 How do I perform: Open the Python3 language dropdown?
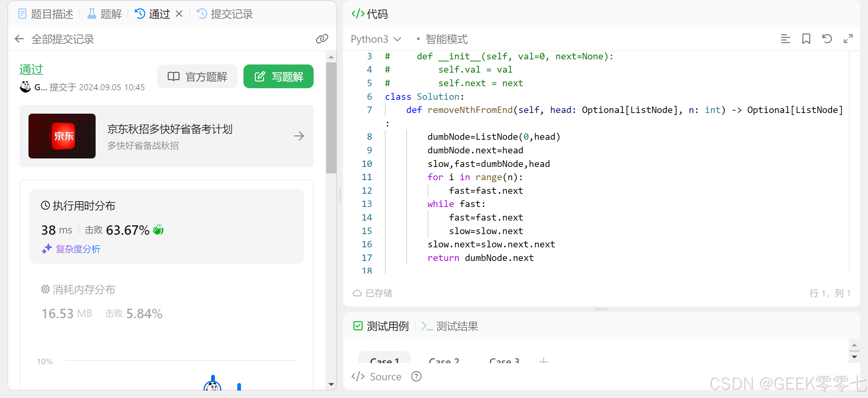point(376,39)
